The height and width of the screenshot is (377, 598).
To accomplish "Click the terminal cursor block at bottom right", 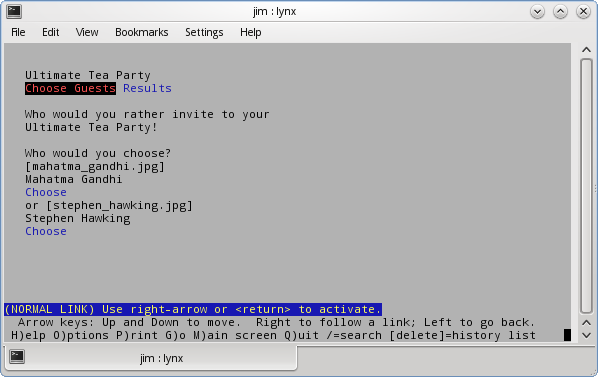I will 567,335.
